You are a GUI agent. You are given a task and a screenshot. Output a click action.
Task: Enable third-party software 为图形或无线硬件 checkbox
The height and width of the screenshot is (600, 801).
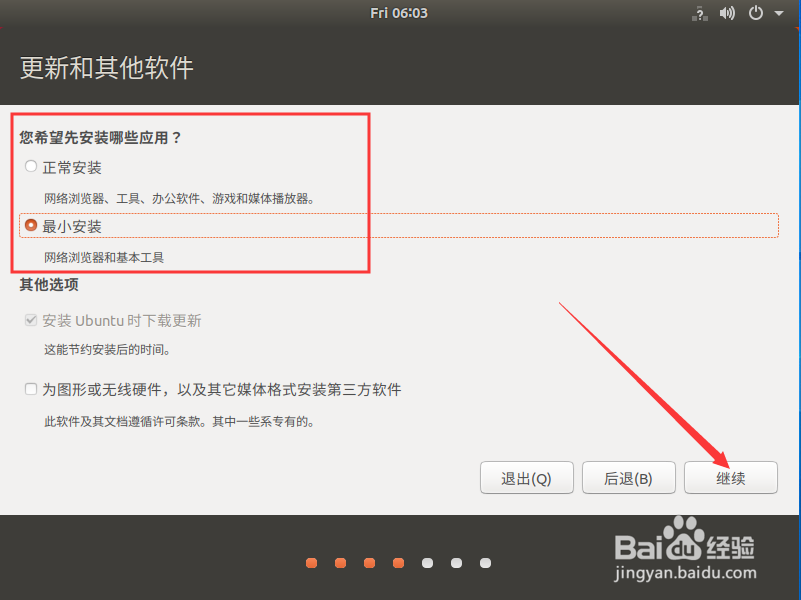point(31,389)
